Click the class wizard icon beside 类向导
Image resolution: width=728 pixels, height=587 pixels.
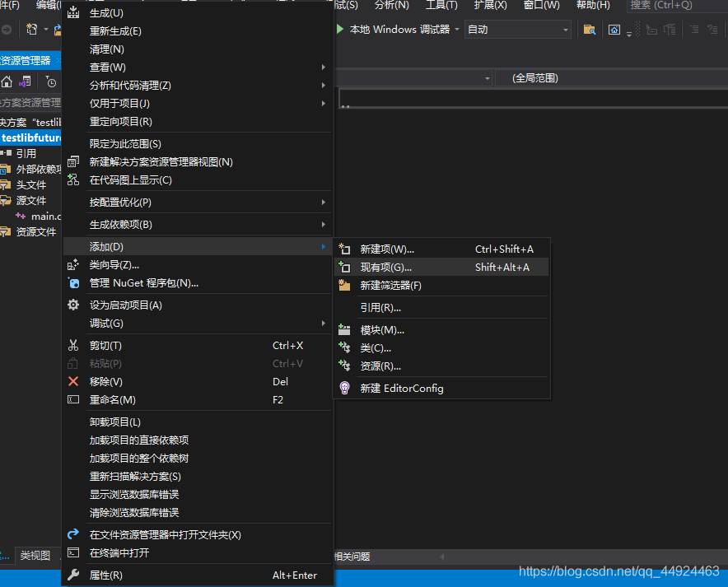point(73,264)
